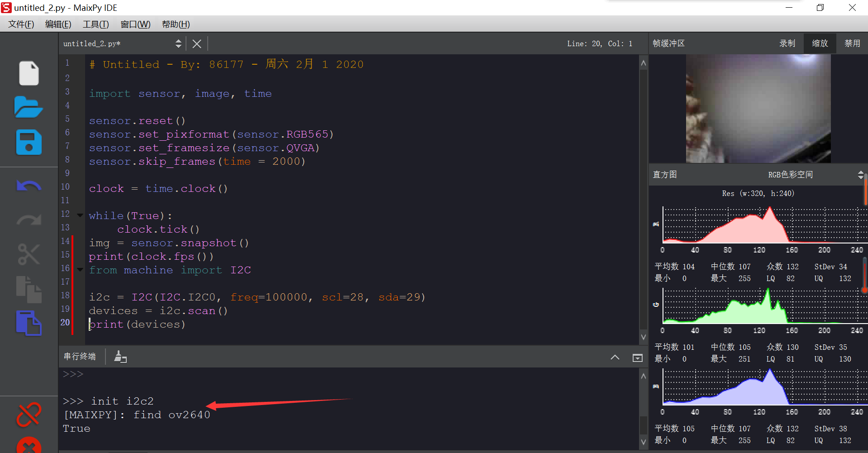
Task: Disable the frame buffer via 禁用
Action: (x=853, y=43)
